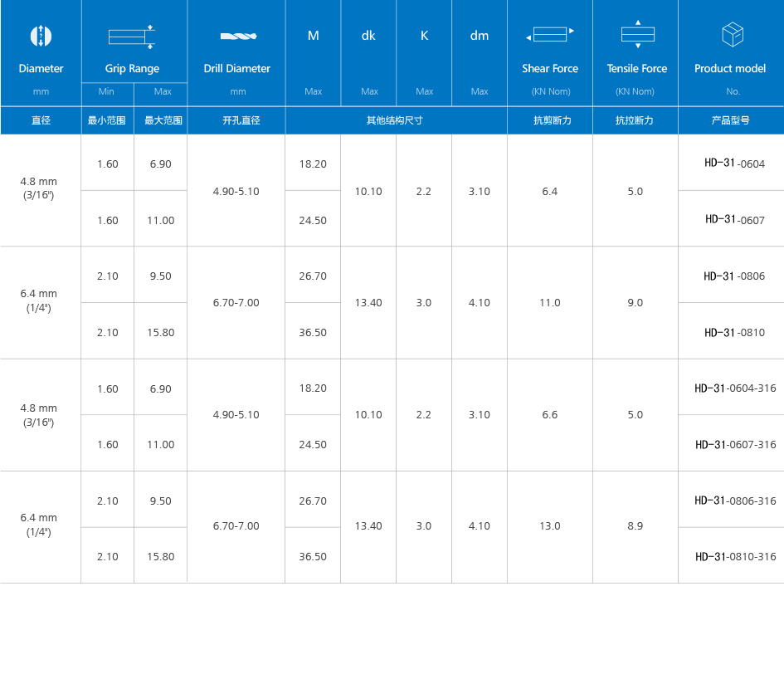Click the 'Product model' header label
This screenshot has height=679, width=784.
(730, 69)
